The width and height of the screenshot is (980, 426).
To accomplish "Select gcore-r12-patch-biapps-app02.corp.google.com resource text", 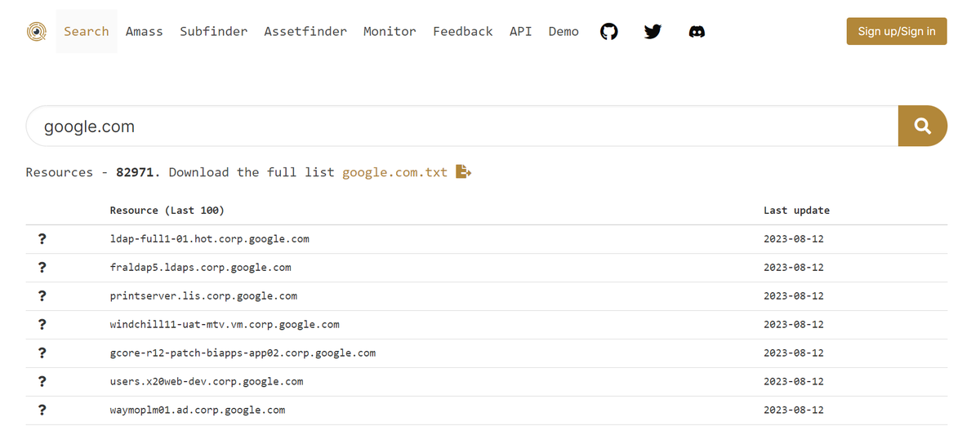I will (243, 353).
